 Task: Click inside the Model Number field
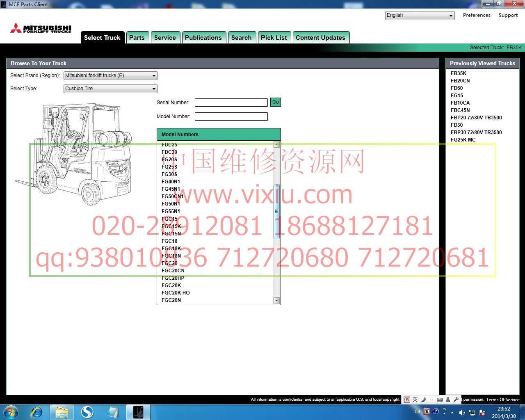[x=231, y=116]
